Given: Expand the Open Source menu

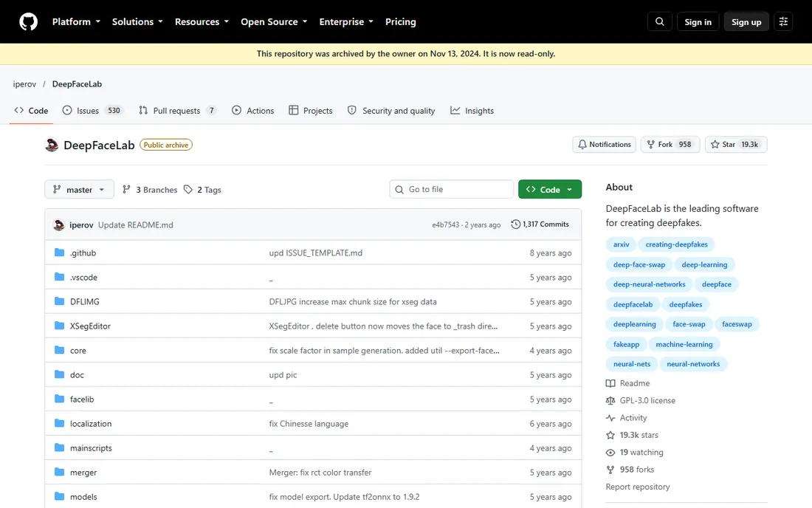Looking at the screenshot, I should 274,21.
